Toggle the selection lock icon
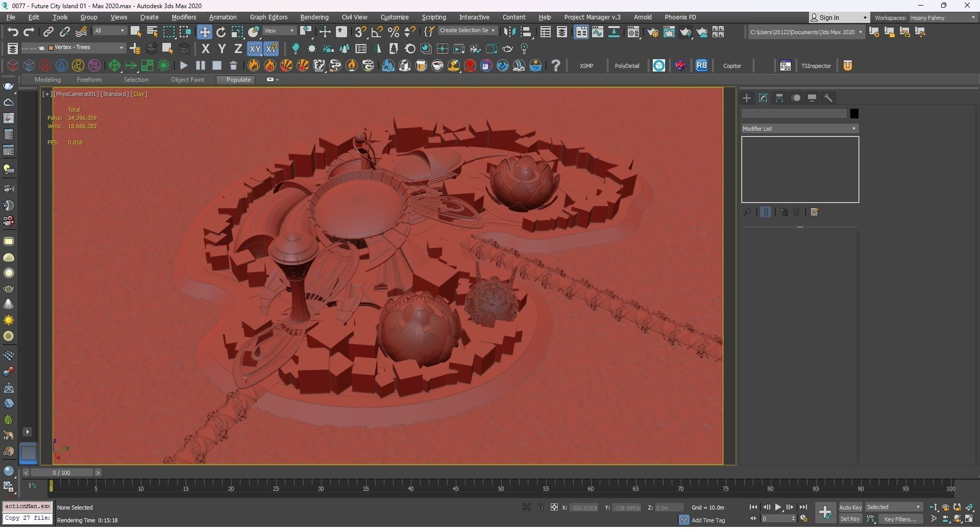Screen dimensions: 980x531 click(x=540, y=507)
